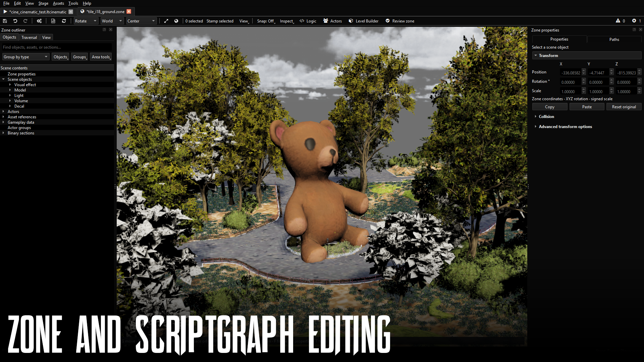Close the tile_i18_ground.zone tab
The width and height of the screenshot is (644, 362).
pos(129,11)
